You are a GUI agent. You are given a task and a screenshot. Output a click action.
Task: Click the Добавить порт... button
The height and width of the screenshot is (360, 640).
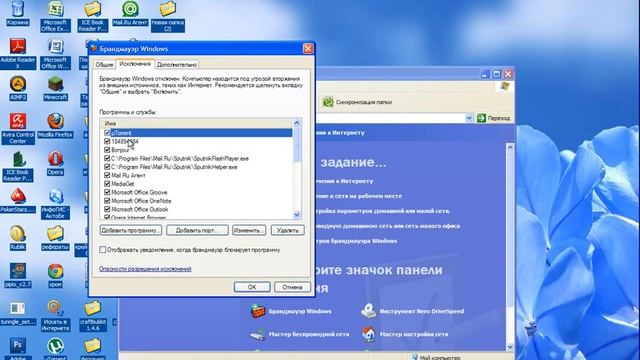coord(197,230)
